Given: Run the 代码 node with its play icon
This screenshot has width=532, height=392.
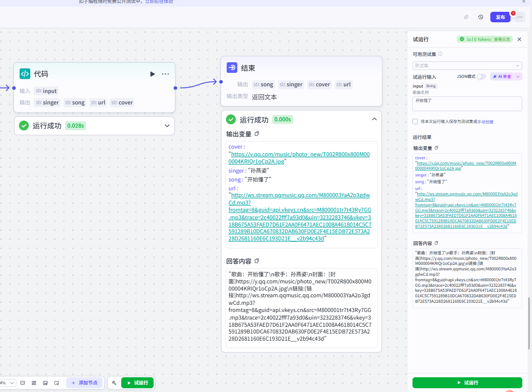Looking at the screenshot, I should pos(152,74).
